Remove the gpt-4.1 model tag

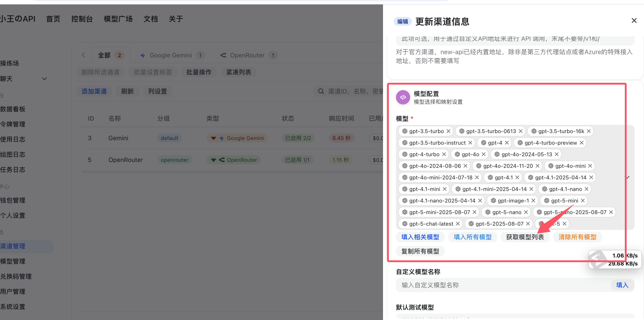tap(517, 177)
